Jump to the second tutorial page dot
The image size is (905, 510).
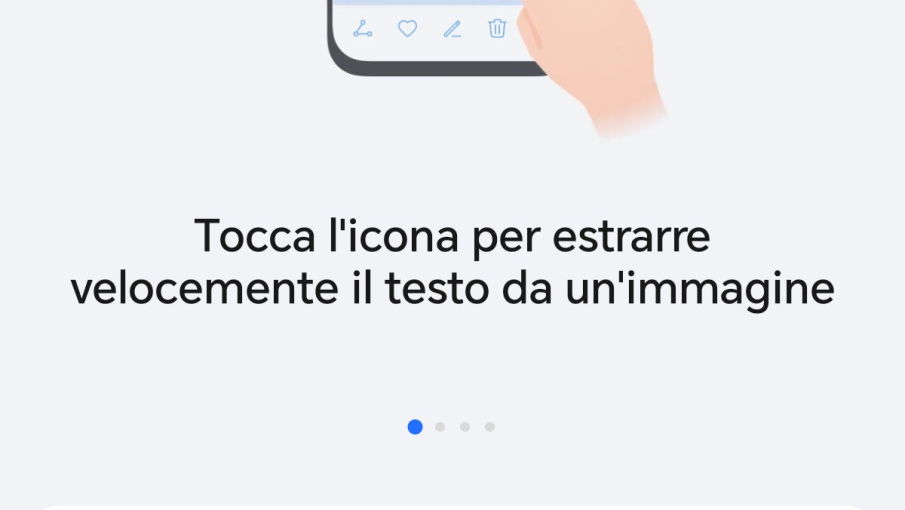tap(440, 427)
